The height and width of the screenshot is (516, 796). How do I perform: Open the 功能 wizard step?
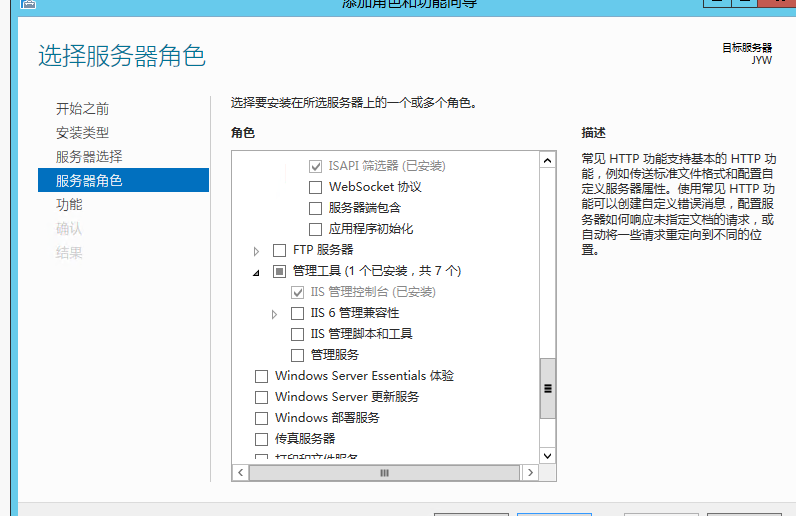pyautogui.click(x=69, y=205)
